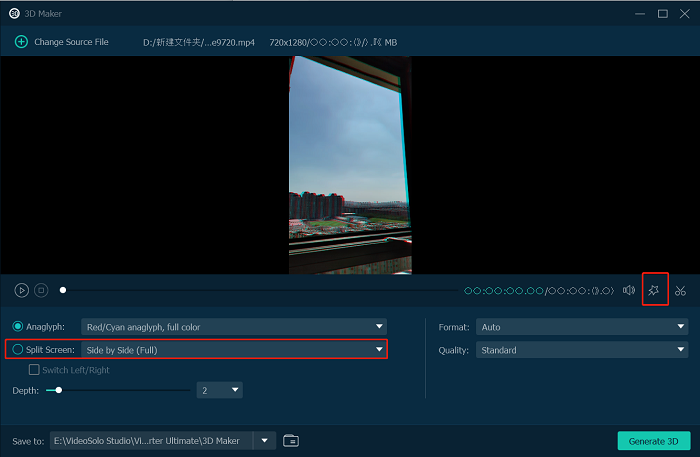Viewport: 700px width, 457px height.
Task: Open the Red/Cyan anaglyph dropdown
Action: tap(234, 327)
